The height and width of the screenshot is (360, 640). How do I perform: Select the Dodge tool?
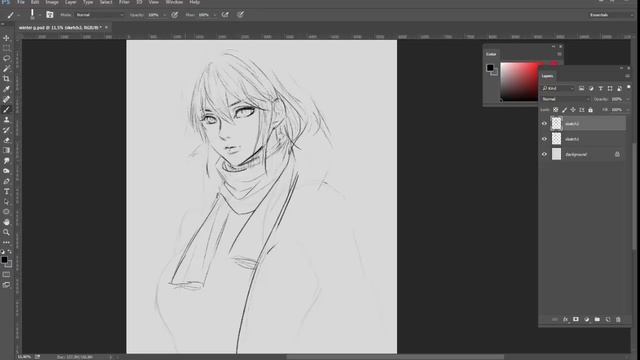tap(6, 171)
